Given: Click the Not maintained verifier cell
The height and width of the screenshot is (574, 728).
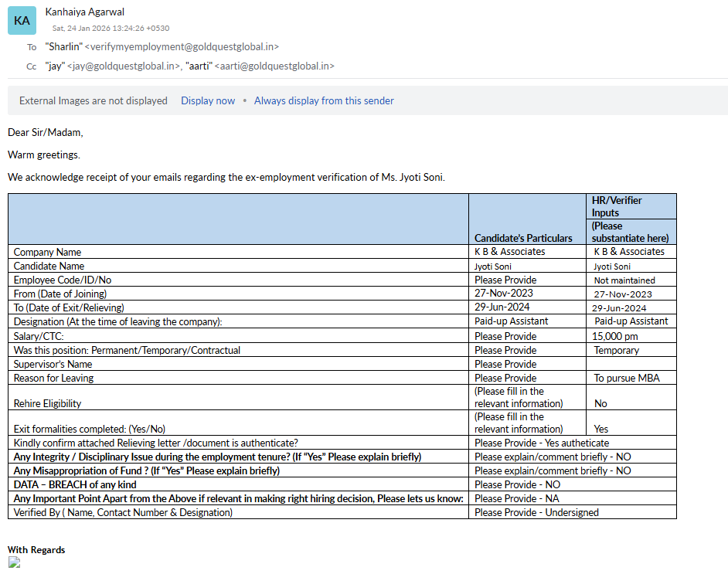Looking at the screenshot, I should click(x=624, y=280).
